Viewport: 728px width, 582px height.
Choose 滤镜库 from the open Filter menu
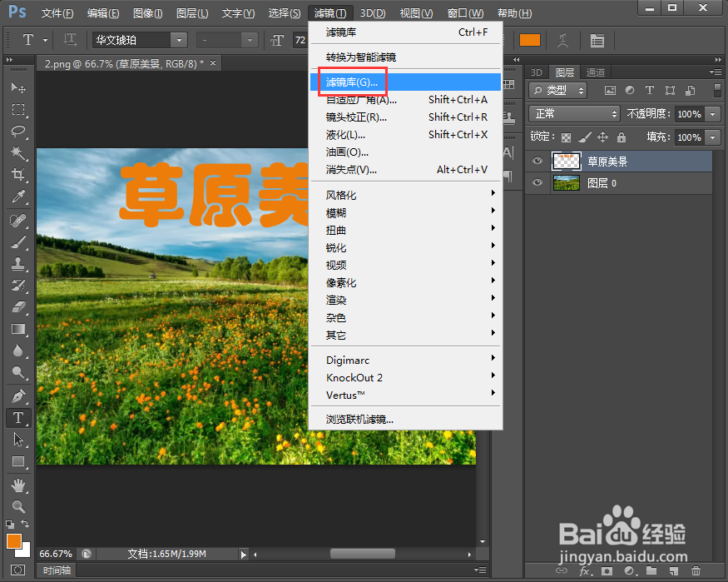[353, 82]
